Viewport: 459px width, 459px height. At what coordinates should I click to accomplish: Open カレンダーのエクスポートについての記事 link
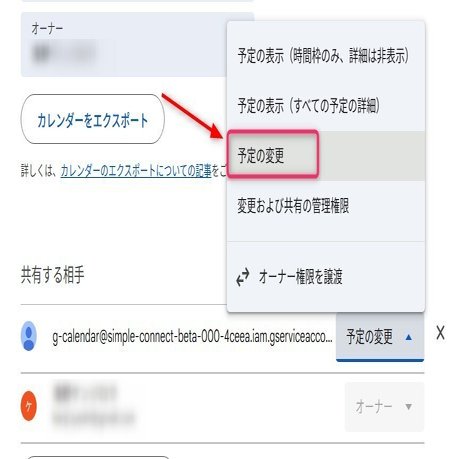136,171
